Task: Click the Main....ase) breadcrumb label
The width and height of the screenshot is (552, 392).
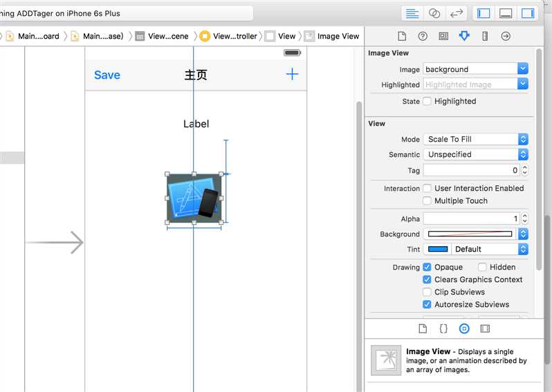Action: (103, 36)
